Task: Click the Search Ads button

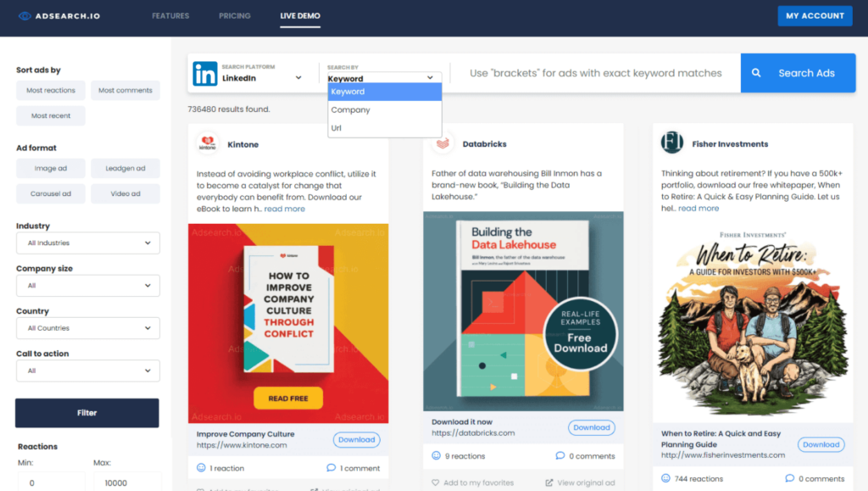Action: tap(798, 73)
